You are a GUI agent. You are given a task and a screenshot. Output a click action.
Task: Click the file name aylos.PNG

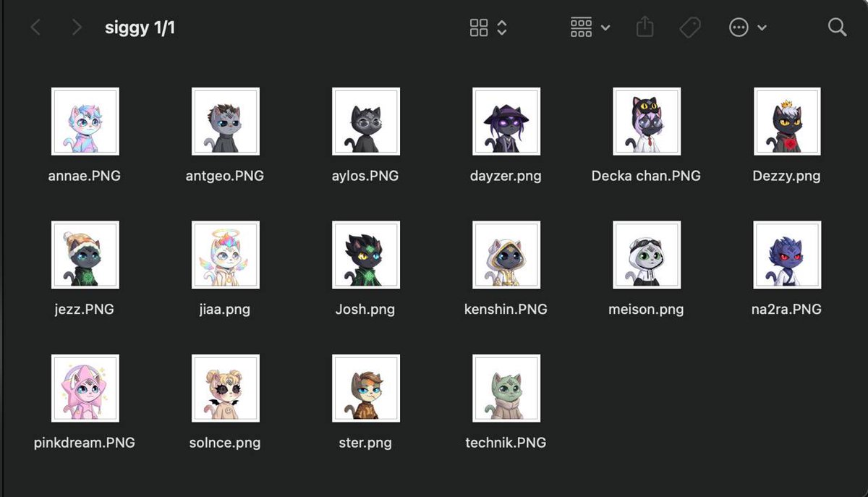tap(365, 176)
